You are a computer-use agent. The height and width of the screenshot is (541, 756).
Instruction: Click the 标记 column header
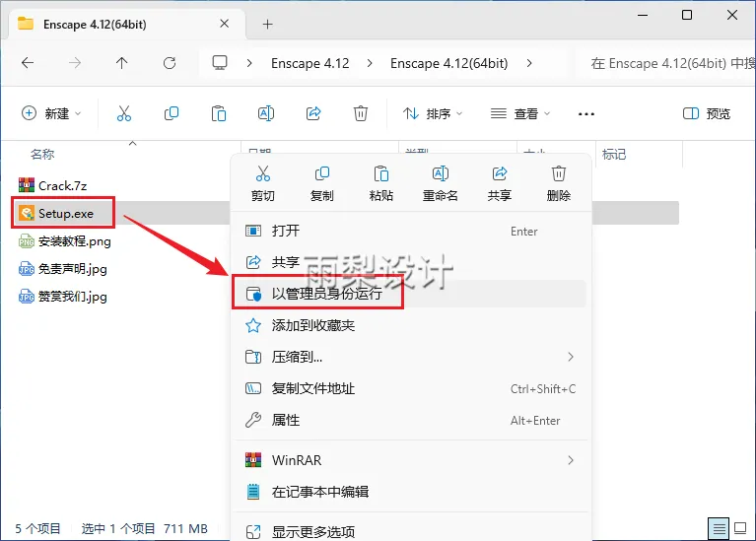[614, 155]
